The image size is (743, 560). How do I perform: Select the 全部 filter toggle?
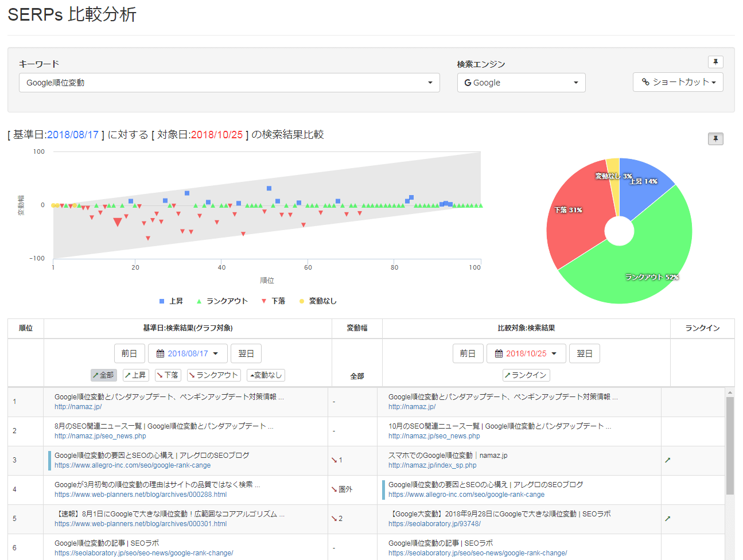(x=104, y=375)
